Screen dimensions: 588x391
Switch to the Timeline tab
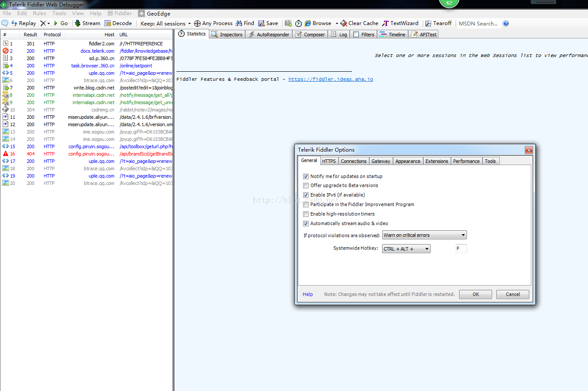(393, 35)
